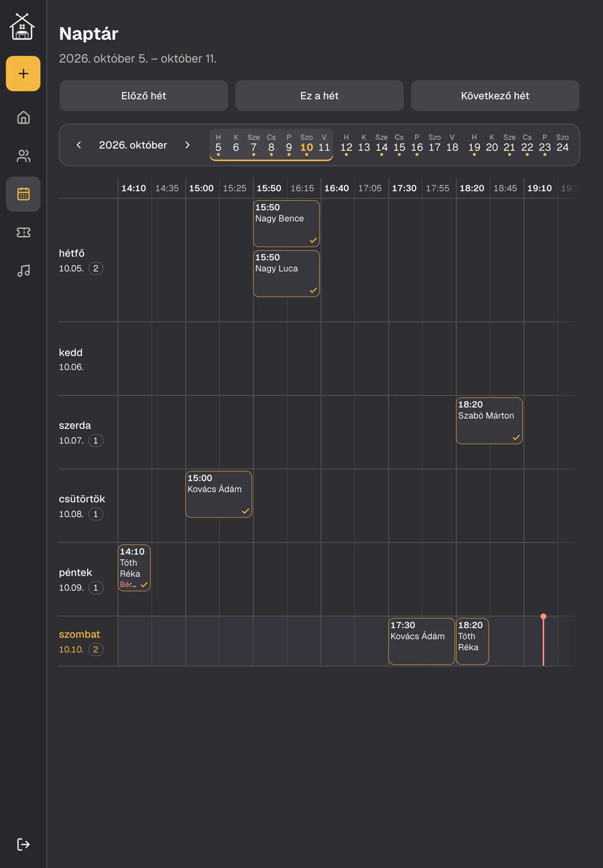Go to next month chevron
This screenshot has height=868, width=603.
point(188,145)
